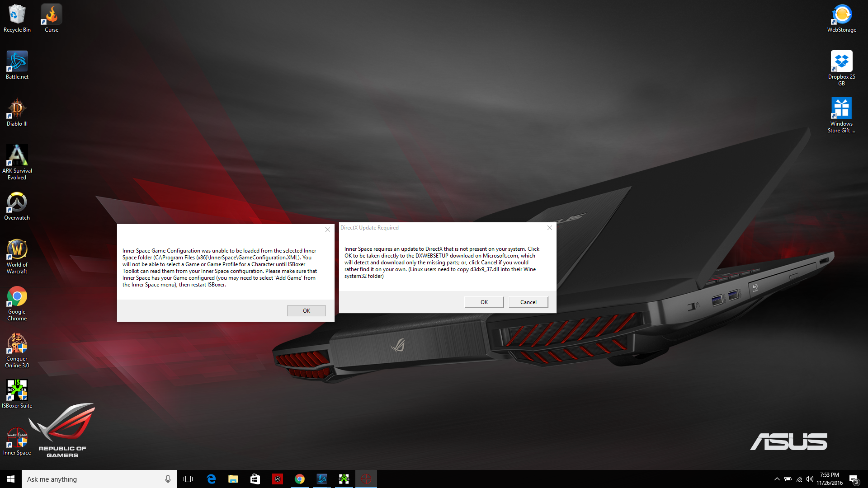The image size is (868, 488).
Task: Click OK in the Inner Space Game Configuration dialog
Action: click(307, 311)
